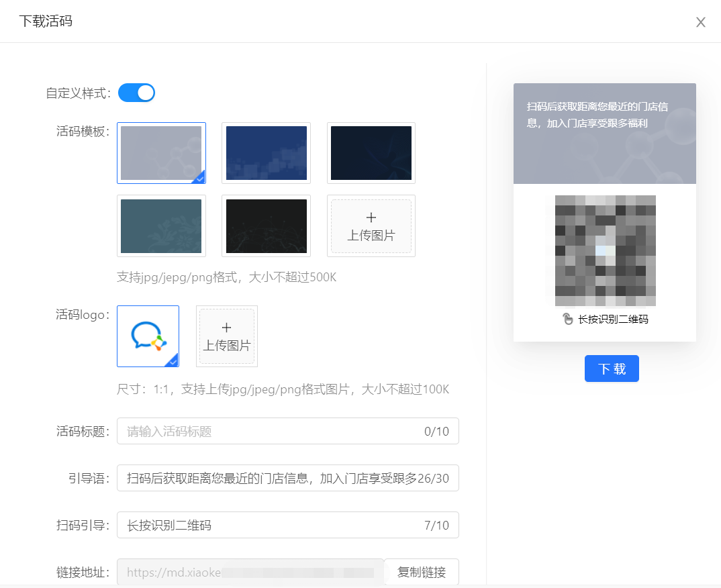
Task: Click the preview guide text banner
Action: pos(605,134)
